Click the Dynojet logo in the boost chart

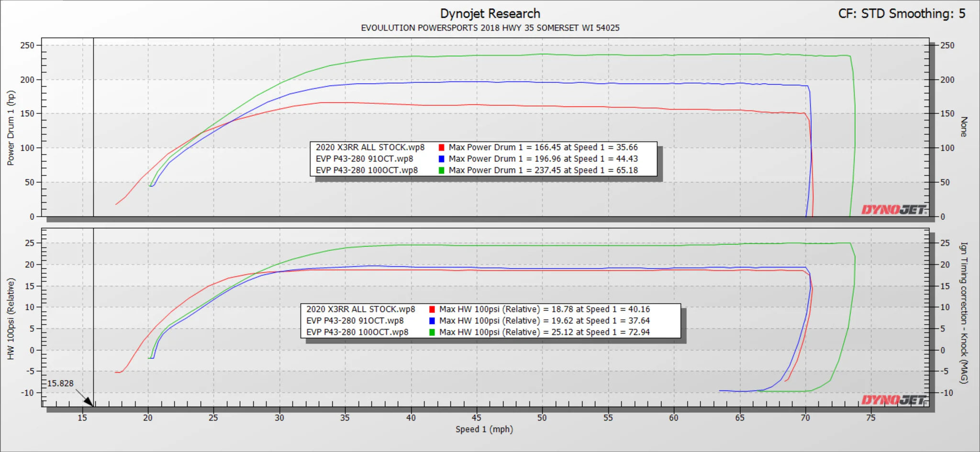(893, 400)
